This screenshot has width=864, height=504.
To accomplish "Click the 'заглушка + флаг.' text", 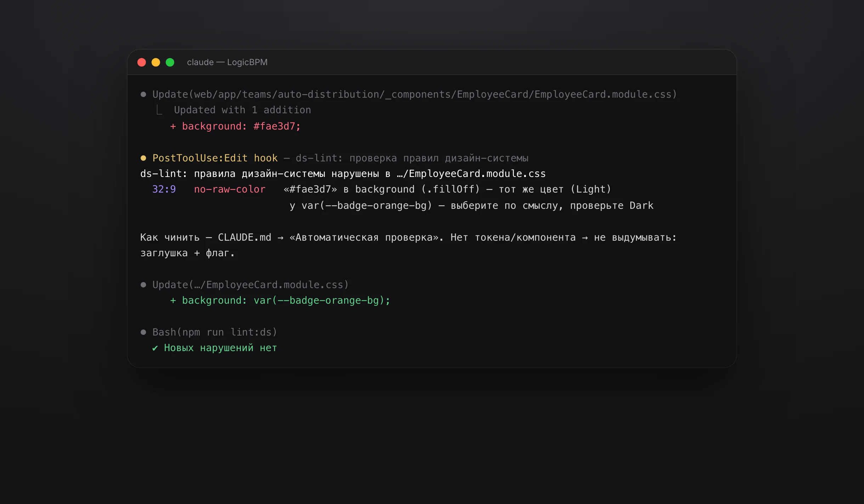I will [x=187, y=253].
